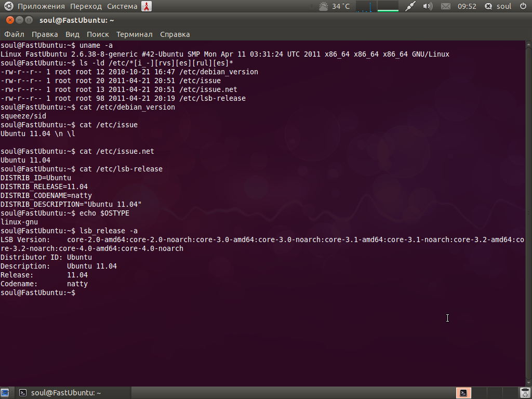Viewport: 532px width, 399px height.
Task: Click the 'Ubuntu 11.04 \n \l' output line
Action: click(37, 134)
